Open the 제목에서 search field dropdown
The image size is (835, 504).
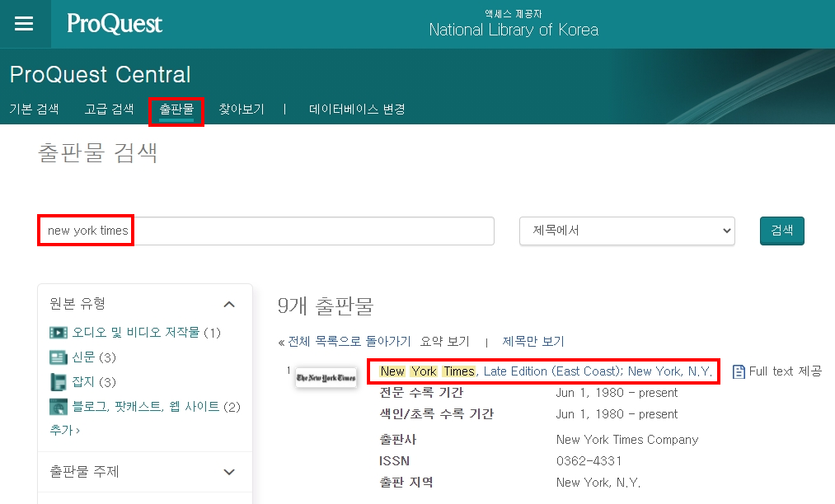[626, 231]
